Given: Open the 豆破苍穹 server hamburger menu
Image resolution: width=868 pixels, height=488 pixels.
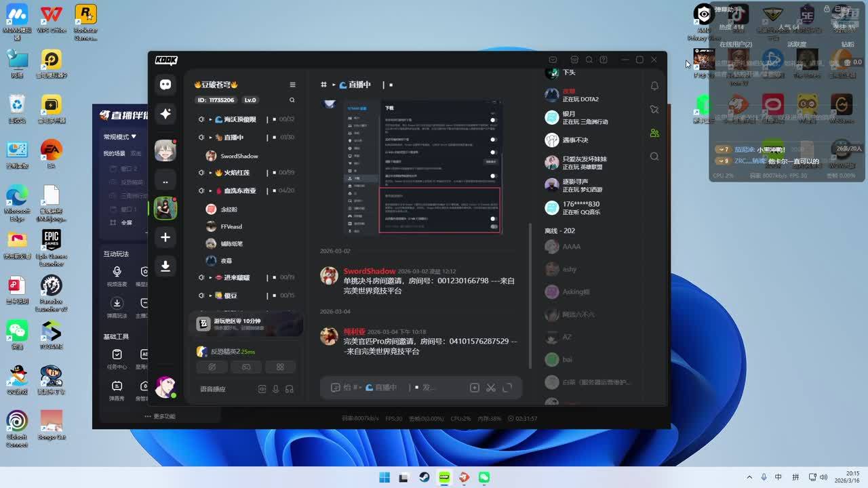Looking at the screenshot, I should [292, 85].
